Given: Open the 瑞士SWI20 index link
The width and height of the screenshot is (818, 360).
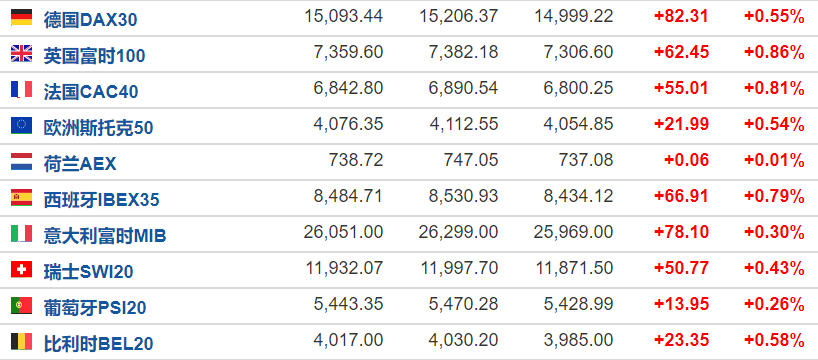Looking at the screenshot, I should [x=88, y=272].
